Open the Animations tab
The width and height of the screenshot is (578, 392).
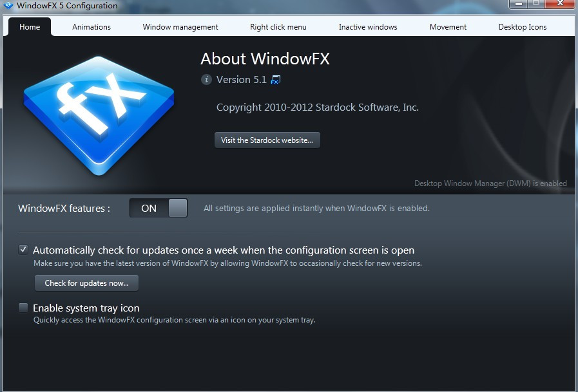92,26
